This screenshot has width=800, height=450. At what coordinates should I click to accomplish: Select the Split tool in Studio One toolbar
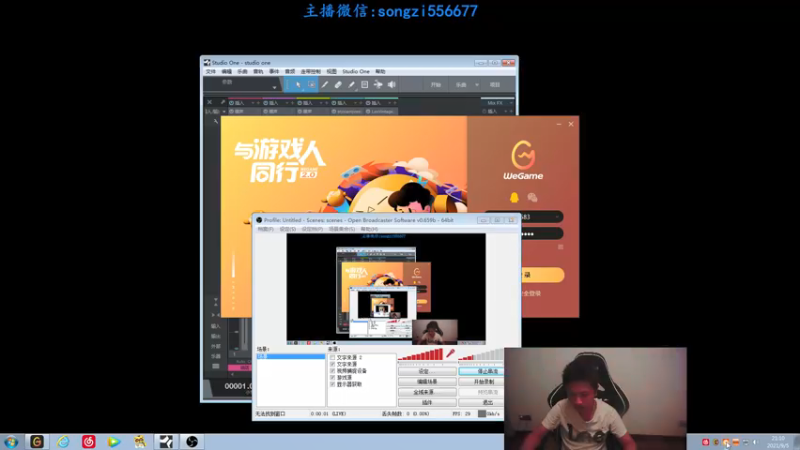[x=324, y=85]
